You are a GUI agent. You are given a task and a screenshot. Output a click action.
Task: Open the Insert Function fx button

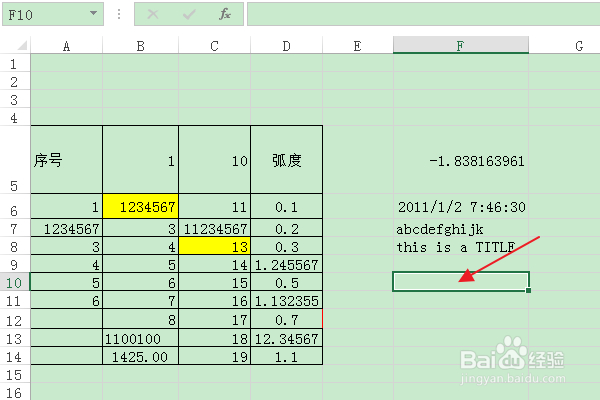click(x=225, y=15)
